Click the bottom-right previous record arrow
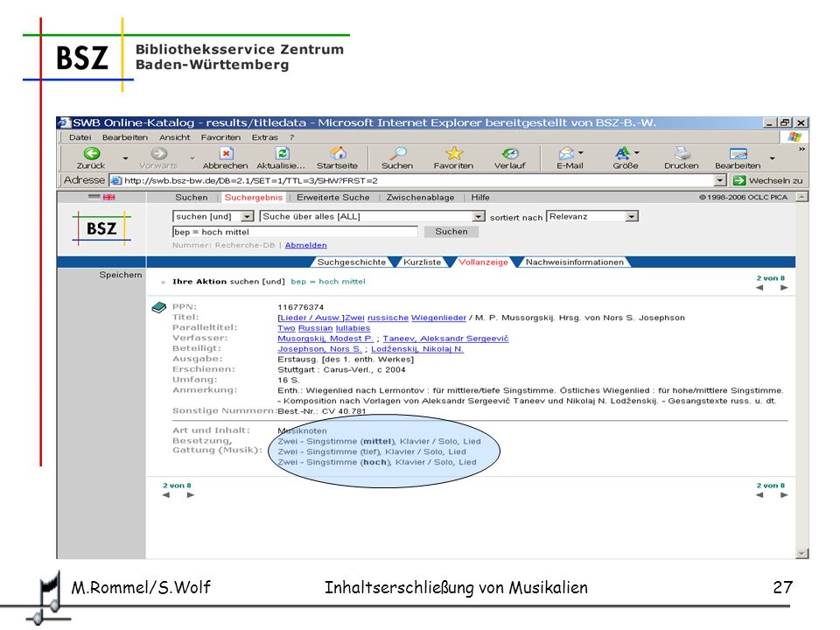The width and height of the screenshot is (840, 630). [x=759, y=495]
